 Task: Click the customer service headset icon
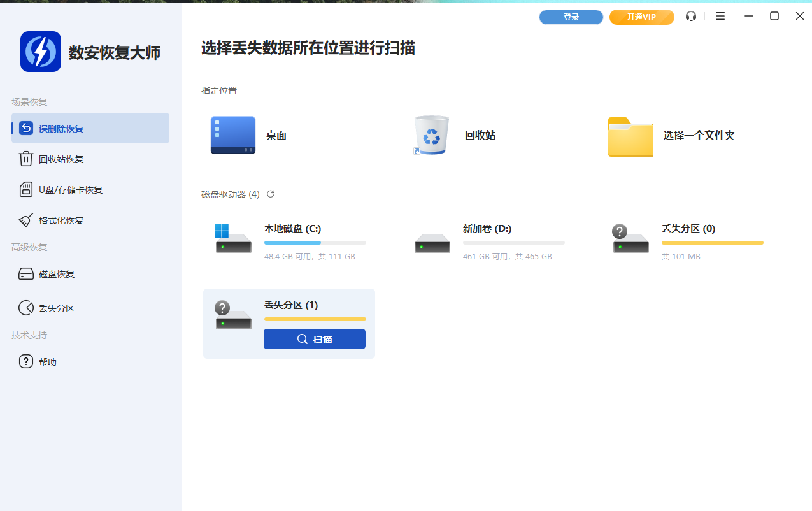pyautogui.click(x=691, y=17)
